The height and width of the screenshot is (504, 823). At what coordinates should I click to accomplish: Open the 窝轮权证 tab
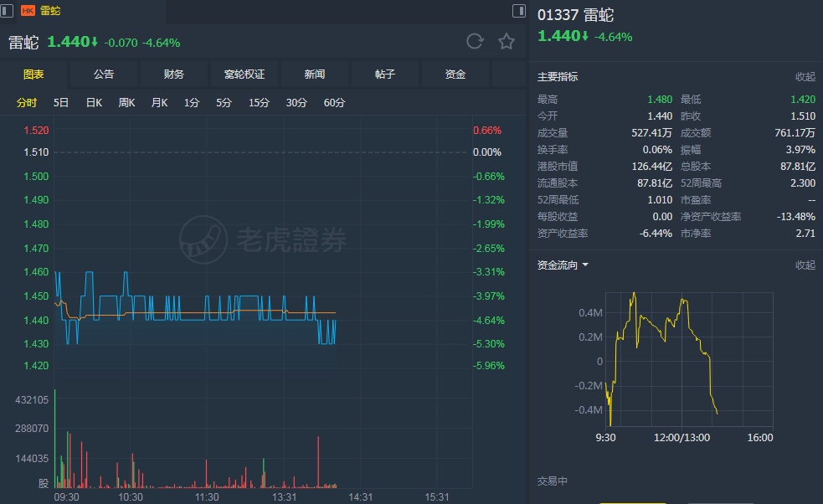244,74
